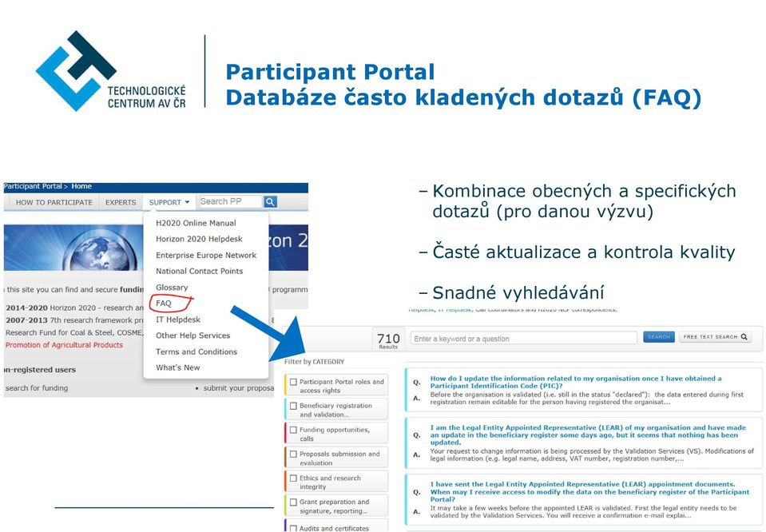The image size is (766, 532).
Task: Click the Participant Portal breadcrumb link
Action: pyautogui.click(x=33, y=186)
